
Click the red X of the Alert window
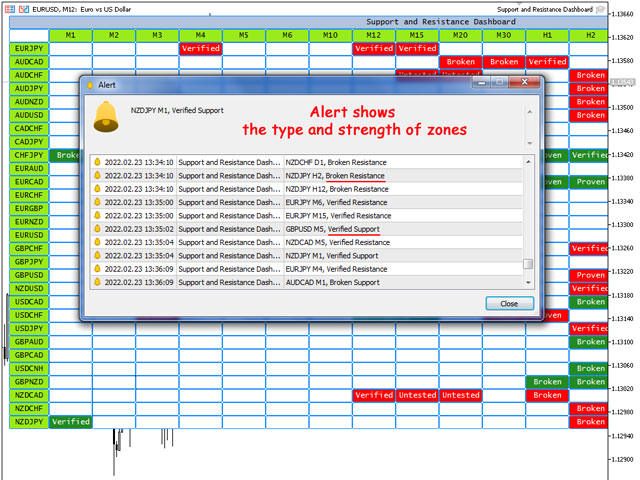[524, 82]
